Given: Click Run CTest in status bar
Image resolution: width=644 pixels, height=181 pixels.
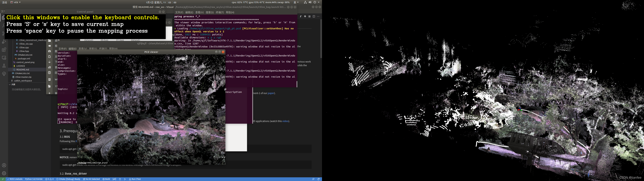Looking at the screenshot, I should 135,179.
